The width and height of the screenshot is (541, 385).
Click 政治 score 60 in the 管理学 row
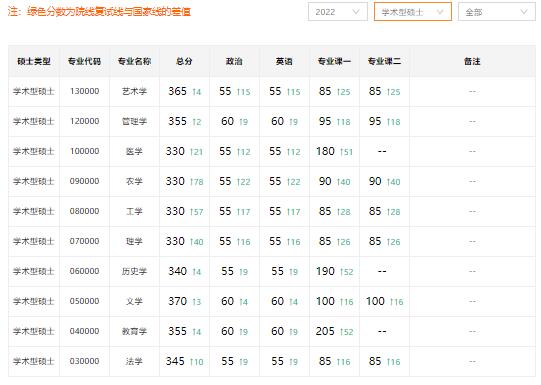point(227,121)
